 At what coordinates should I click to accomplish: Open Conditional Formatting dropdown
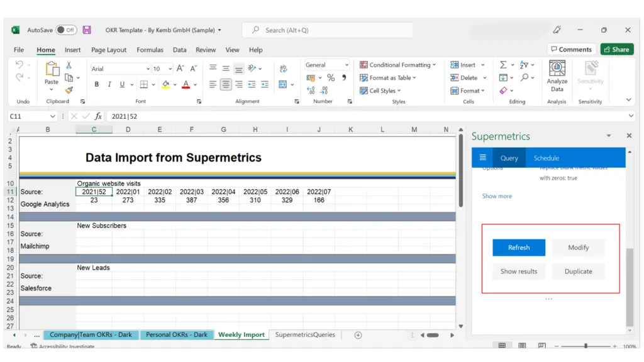397,65
